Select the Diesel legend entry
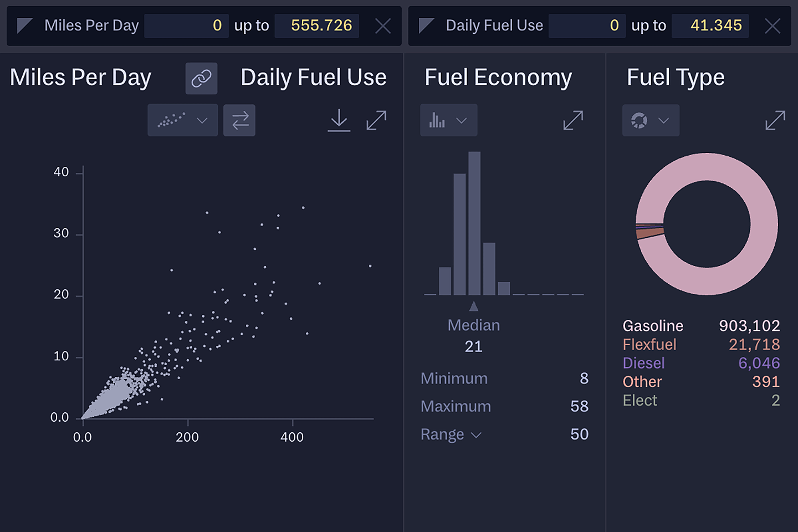 643,363
